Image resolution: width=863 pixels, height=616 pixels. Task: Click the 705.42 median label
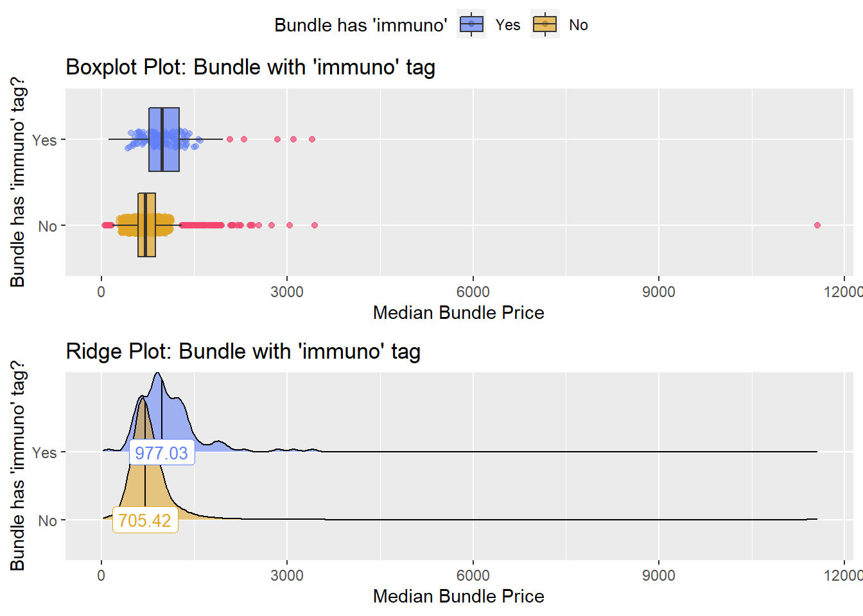(145, 520)
